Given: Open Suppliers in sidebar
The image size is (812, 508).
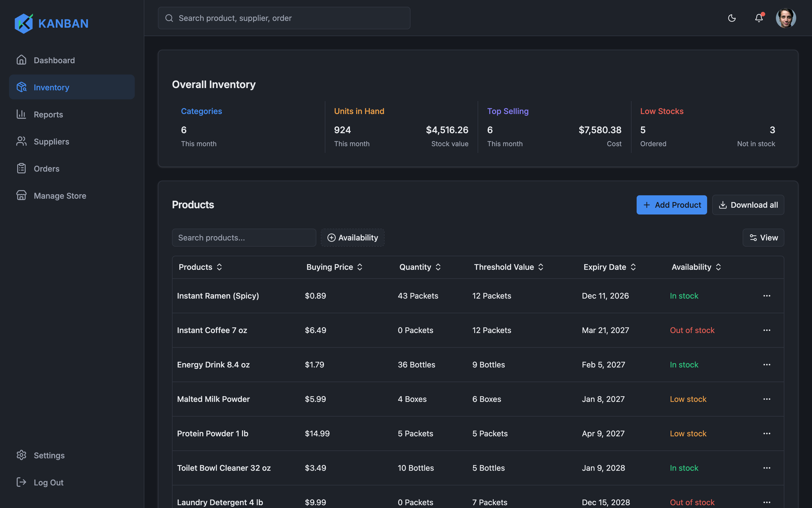Looking at the screenshot, I should tap(72, 141).
